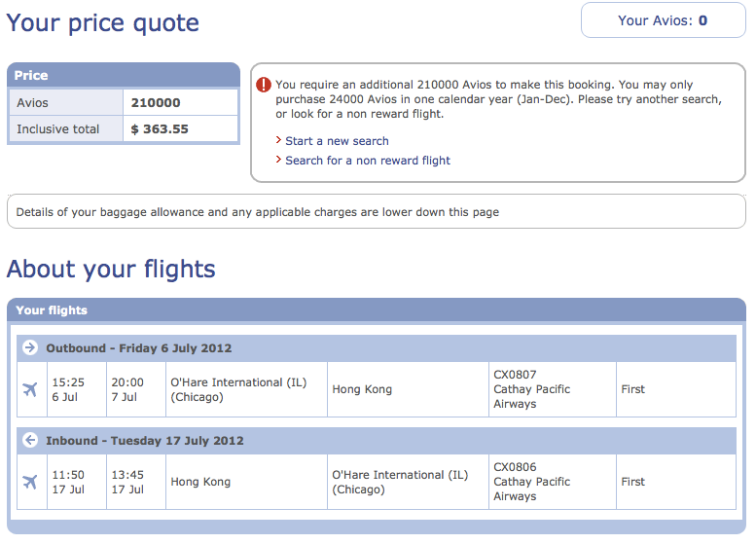
Task: Select the Price panel header
Action: [x=124, y=75]
